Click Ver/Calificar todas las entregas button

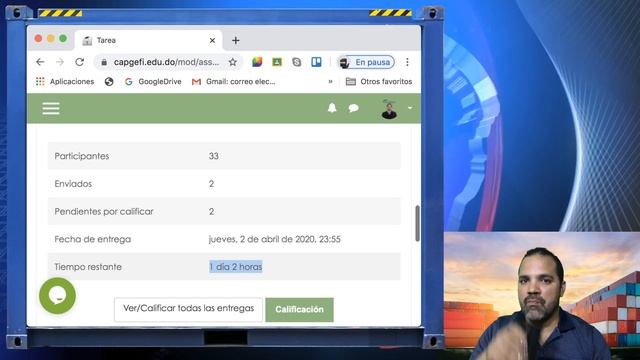point(189,309)
